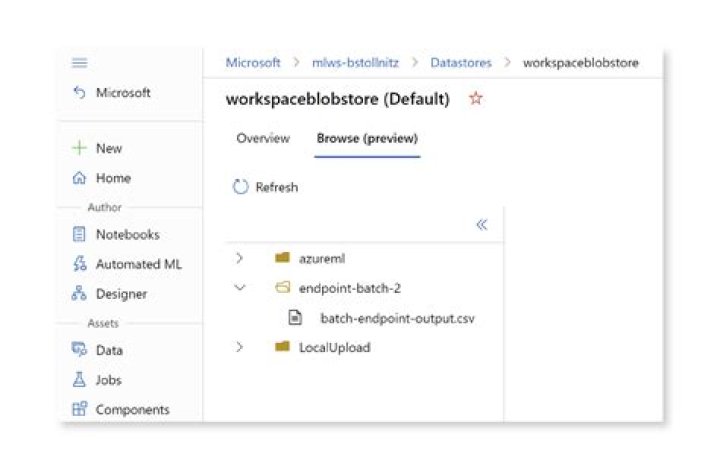Expand the azureml folder
Viewport: 720px width, 469px height.
240,258
